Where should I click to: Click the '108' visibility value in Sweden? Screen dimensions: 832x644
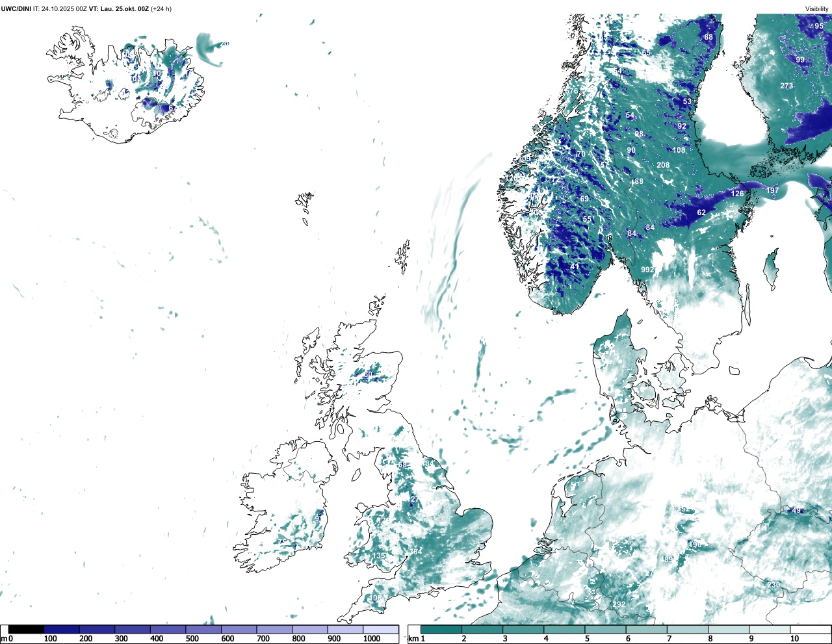click(x=679, y=150)
